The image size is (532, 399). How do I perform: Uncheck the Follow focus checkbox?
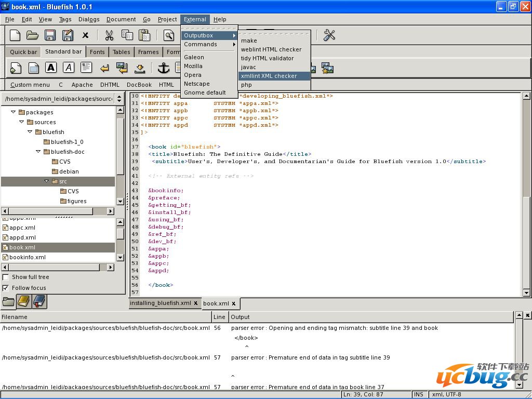[x=6, y=288]
